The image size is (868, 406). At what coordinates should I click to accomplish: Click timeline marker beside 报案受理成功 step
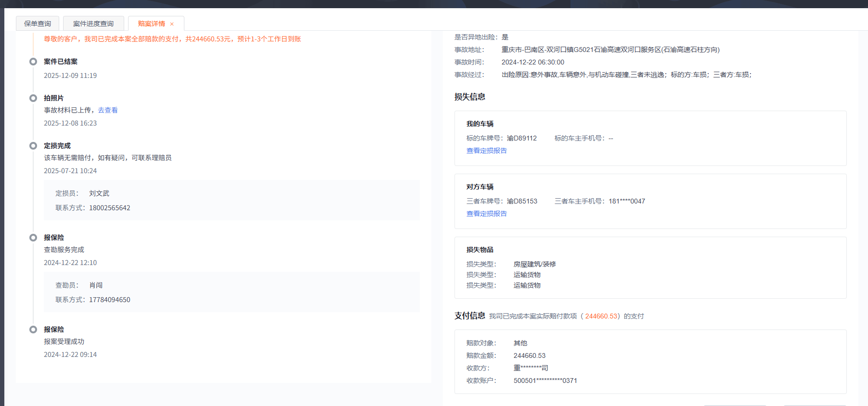33,330
